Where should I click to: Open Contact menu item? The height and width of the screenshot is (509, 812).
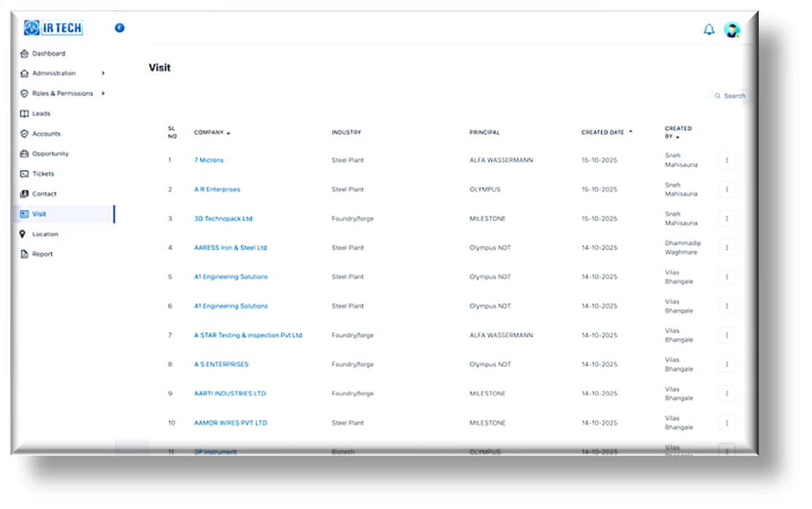pos(44,194)
